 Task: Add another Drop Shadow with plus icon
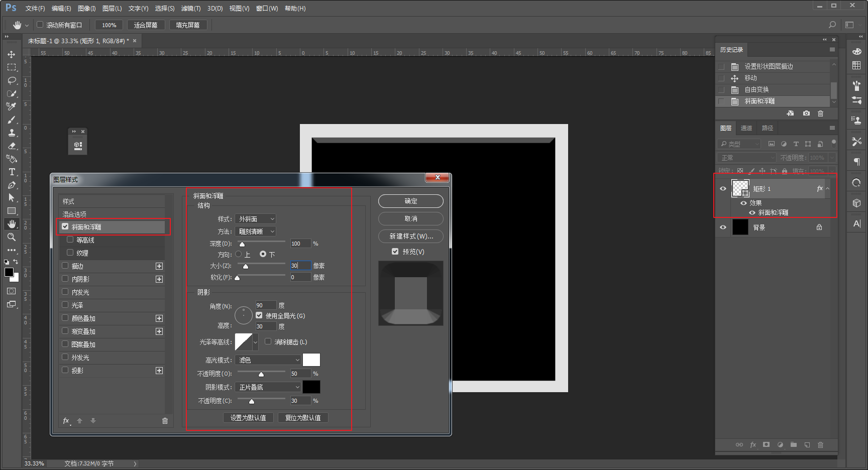pos(159,371)
